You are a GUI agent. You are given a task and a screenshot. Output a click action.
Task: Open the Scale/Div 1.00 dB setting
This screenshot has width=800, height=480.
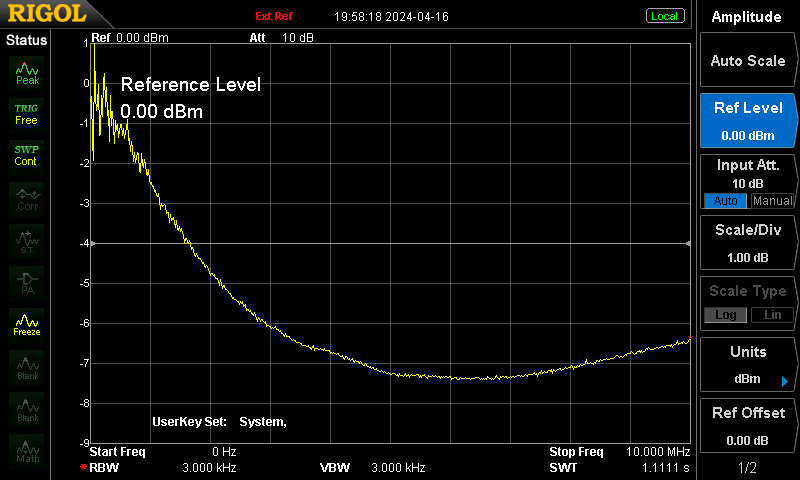747,243
